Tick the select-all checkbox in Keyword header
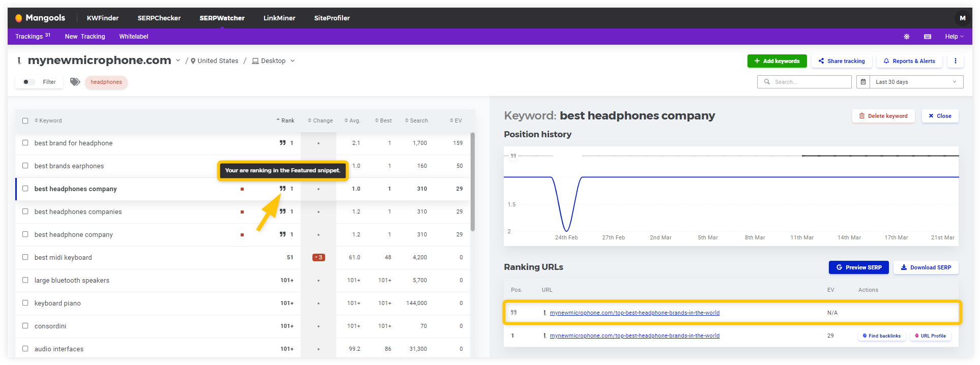The width and height of the screenshot is (980, 365). [x=25, y=121]
